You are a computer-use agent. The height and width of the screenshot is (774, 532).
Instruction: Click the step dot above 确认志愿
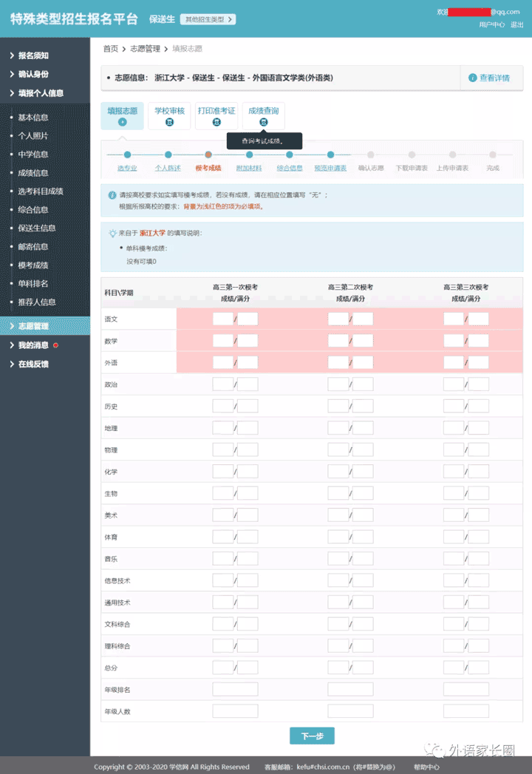pos(371,155)
